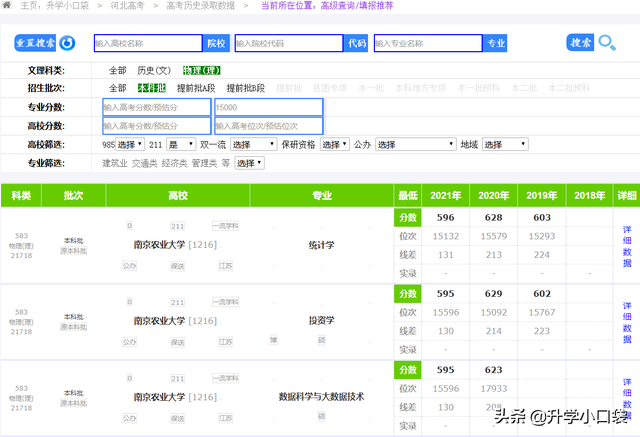
Task: Click the 博 tag in the 投资学 row
Action: (273, 340)
